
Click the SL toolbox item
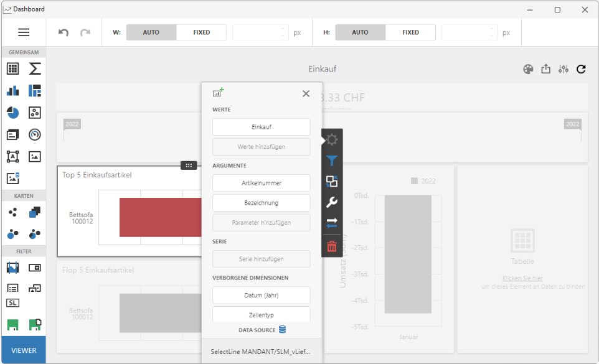click(12, 302)
